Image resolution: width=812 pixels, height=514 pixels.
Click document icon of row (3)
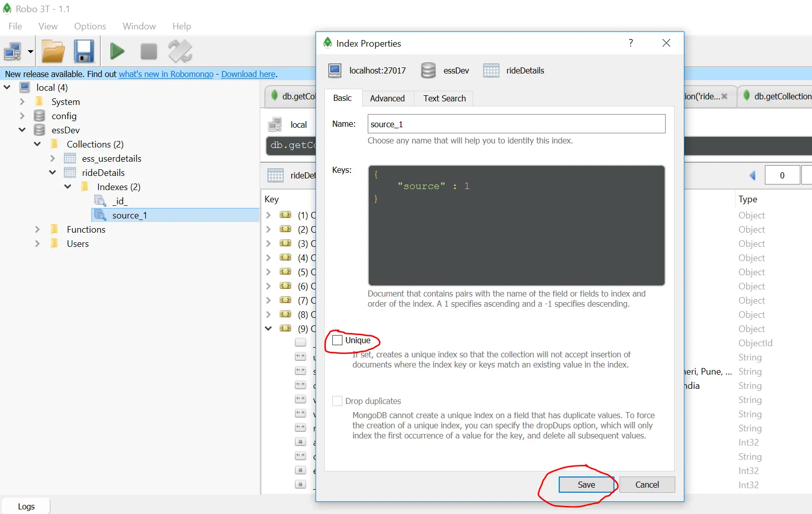click(x=286, y=243)
